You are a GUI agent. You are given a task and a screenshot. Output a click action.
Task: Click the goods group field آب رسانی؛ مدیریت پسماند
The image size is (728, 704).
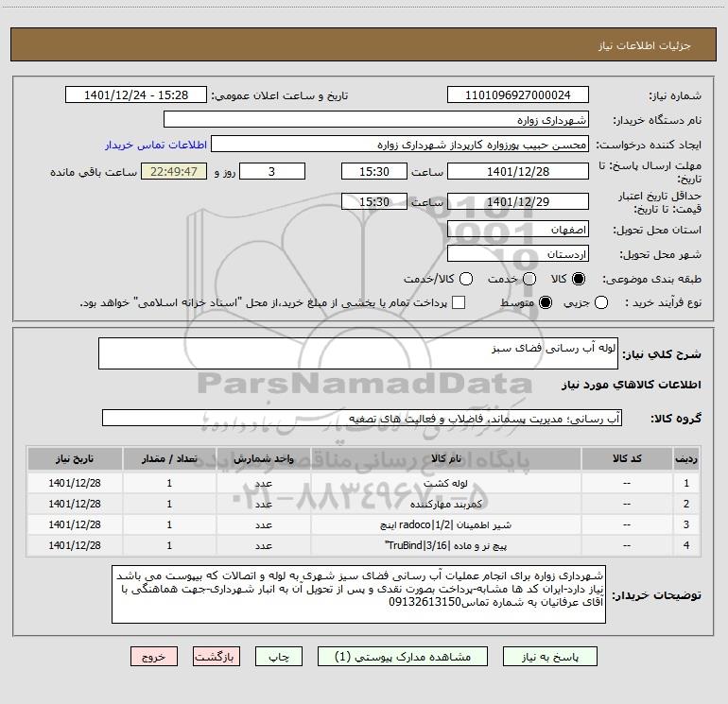click(362, 418)
